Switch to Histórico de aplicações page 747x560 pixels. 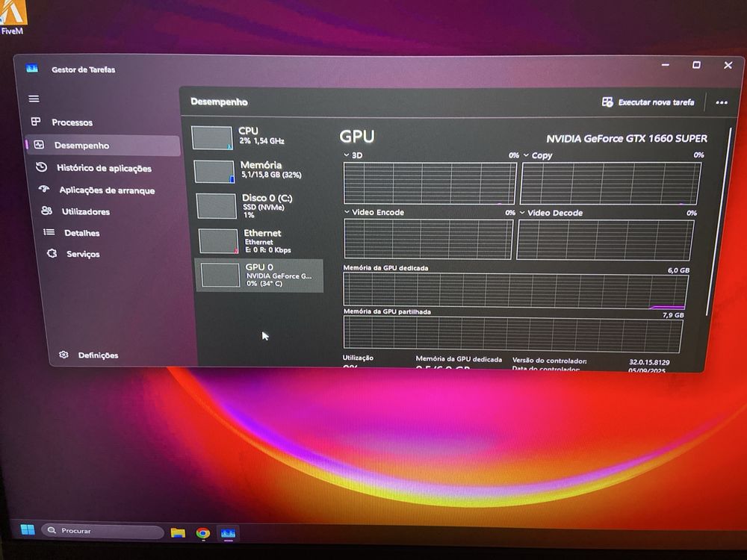pos(104,168)
